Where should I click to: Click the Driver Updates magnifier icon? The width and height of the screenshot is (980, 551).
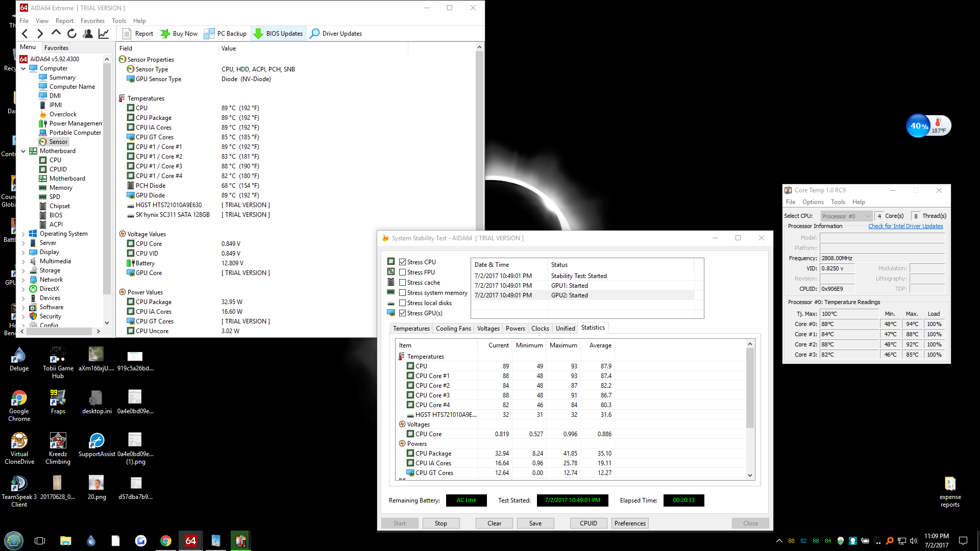coord(315,34)
